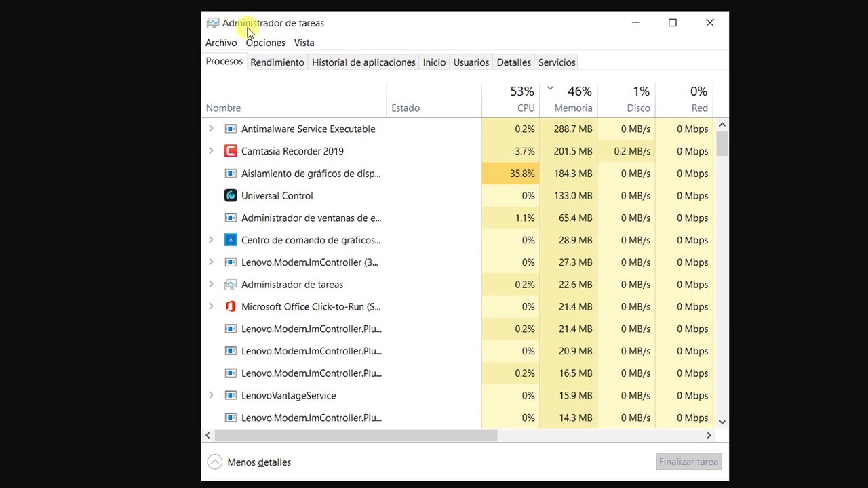The width and height of the screenshot is (868, 488).
Task: Go to the Inicio tab
Action: tap(434, 62)
